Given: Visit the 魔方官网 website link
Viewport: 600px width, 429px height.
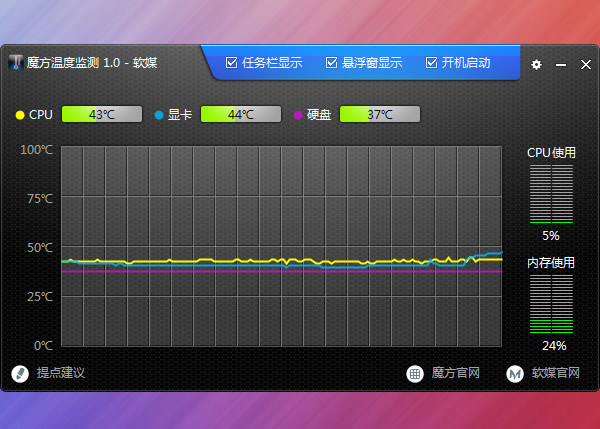Looking at the screenshot, I should pyautogui.click(x=456, y=373).
